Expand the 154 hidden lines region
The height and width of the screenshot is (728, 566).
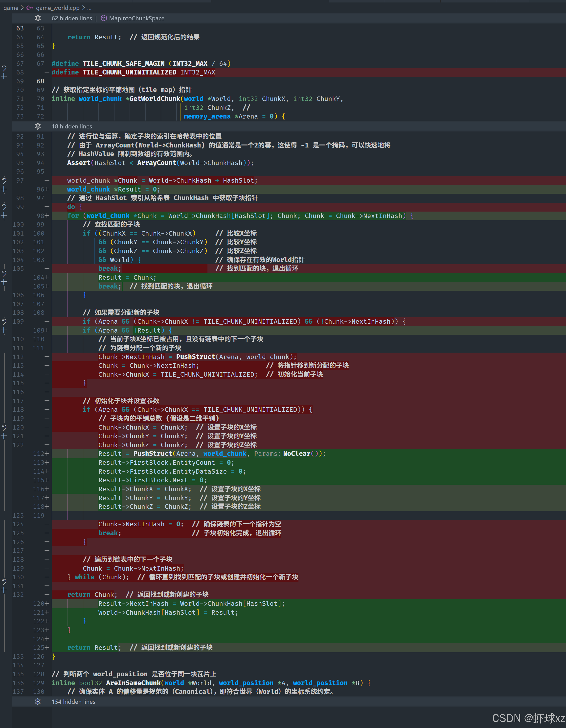tap(38, 702)
